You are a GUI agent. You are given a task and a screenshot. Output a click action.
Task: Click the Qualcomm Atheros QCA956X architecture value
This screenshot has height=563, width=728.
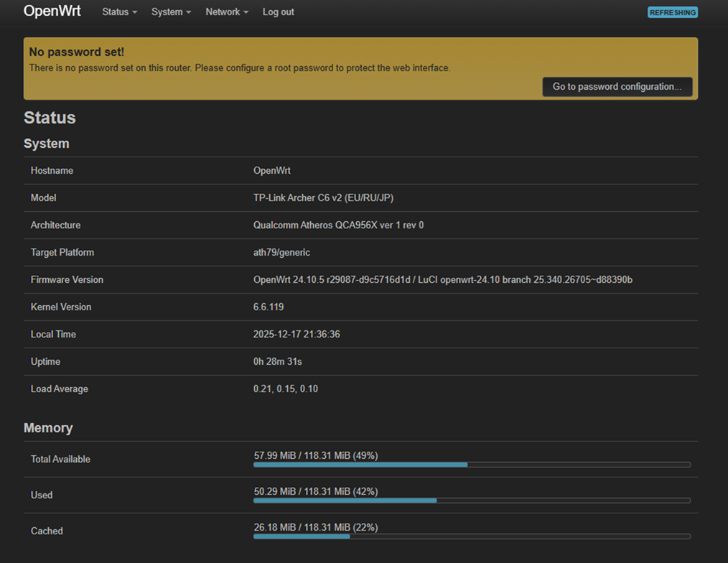[338, 225]
